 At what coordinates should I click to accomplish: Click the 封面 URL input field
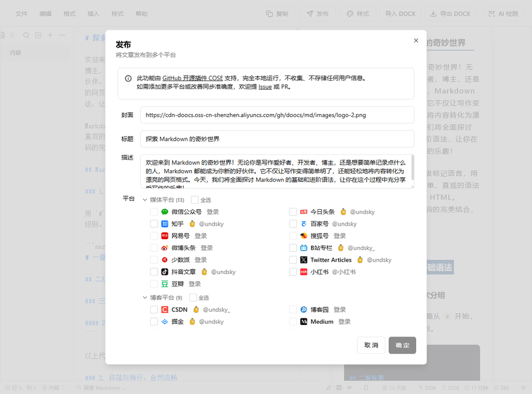coord(277,115)
